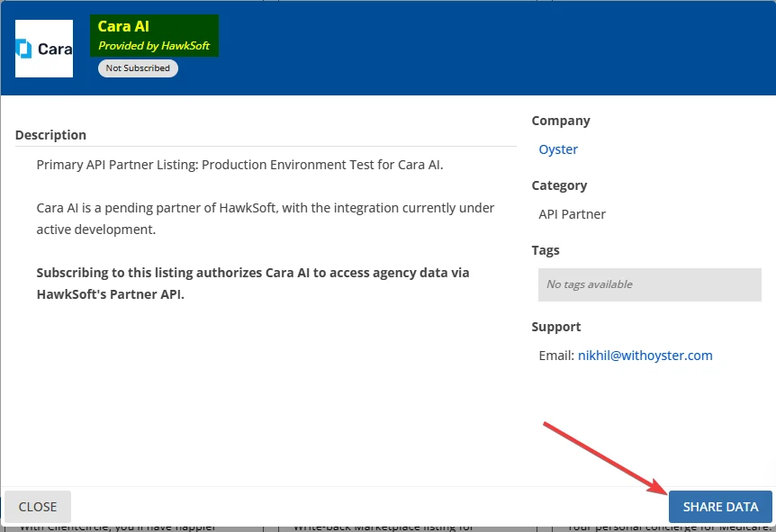The width and height of the screenshot is (776, 532).
Task: Click the pending partner of HawkSoft paragraph
Action: [266, 218]
